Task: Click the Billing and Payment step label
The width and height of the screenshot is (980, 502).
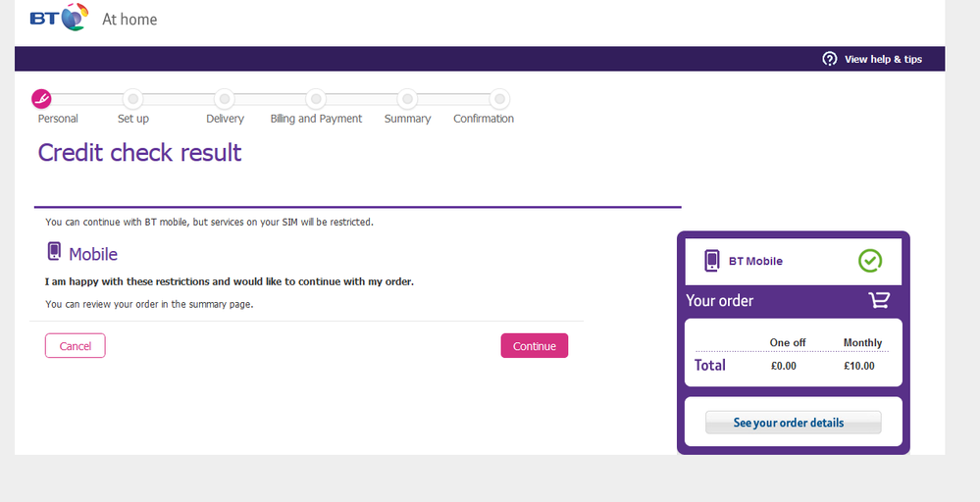Action: (316, 119)
